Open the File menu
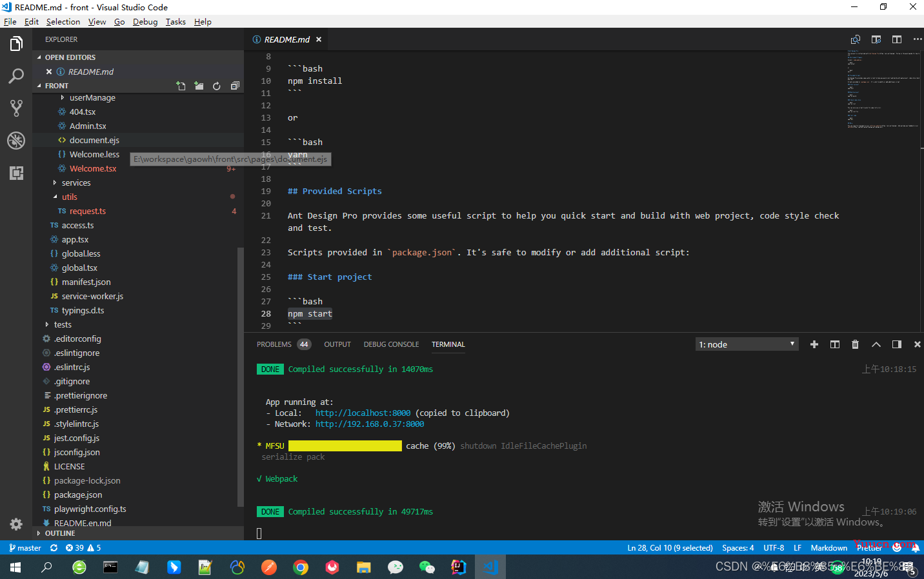The height and width of the screenshot is (579, 924). pos(10,21)
